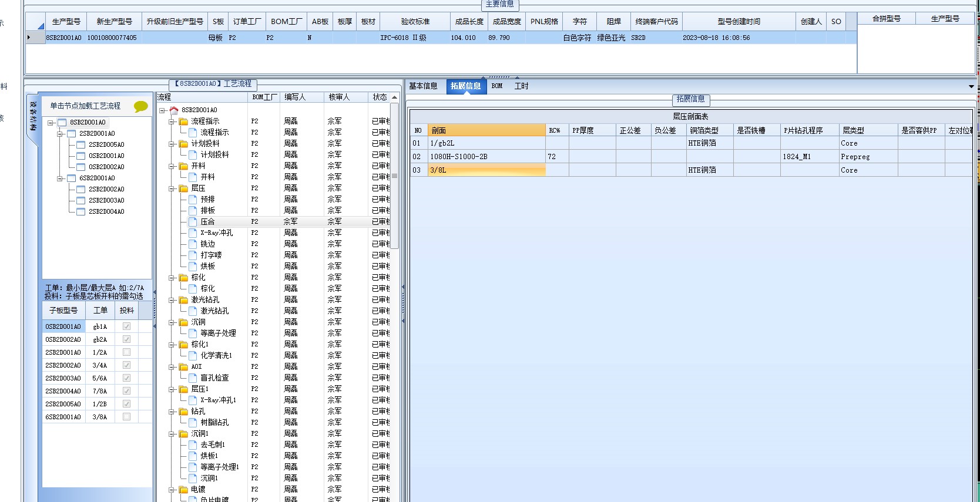980x502 pixels.
Task: Click the document icon beside 树脂钻孔
Action: [193, 422]
